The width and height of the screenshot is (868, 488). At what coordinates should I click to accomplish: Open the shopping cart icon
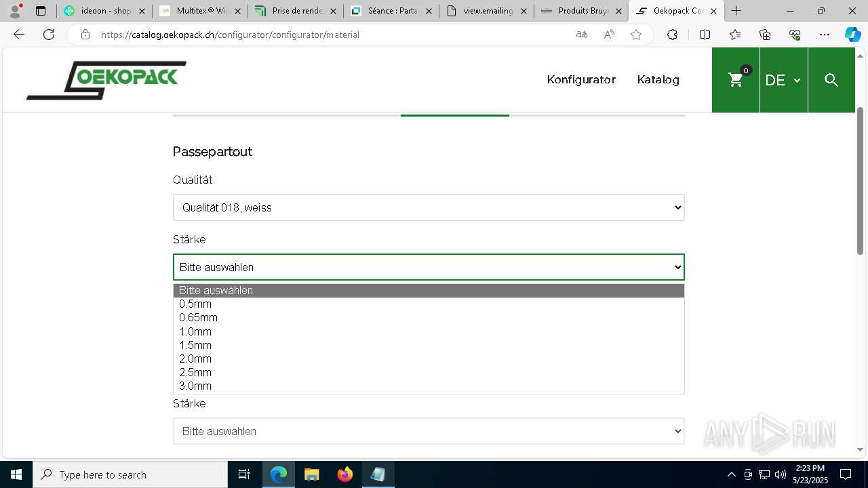pyautogui.click(x=736, y=80)
